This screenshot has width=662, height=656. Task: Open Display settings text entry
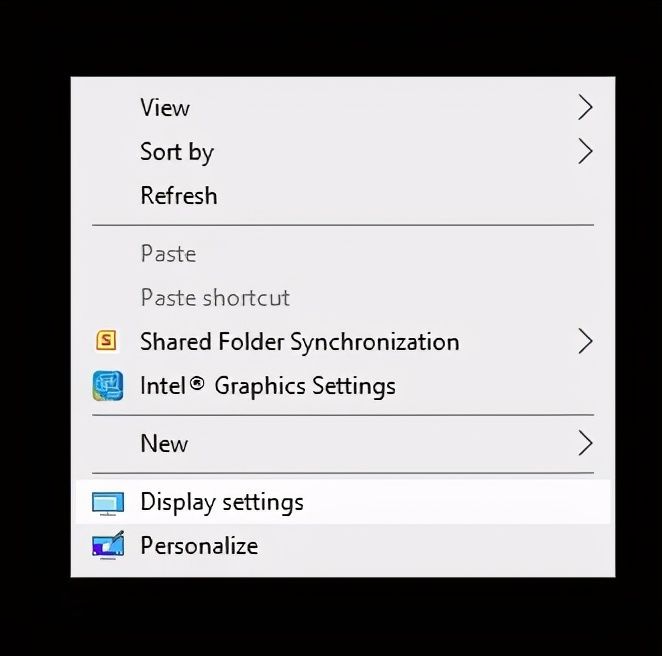[222, 502]
